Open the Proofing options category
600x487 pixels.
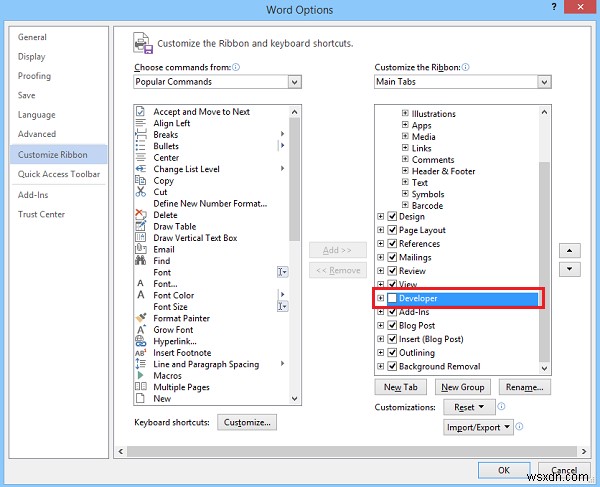(x=34, y=76)
